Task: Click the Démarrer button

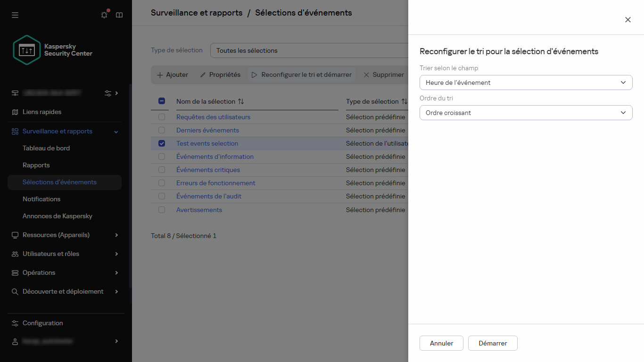Action: coord(493,343)
